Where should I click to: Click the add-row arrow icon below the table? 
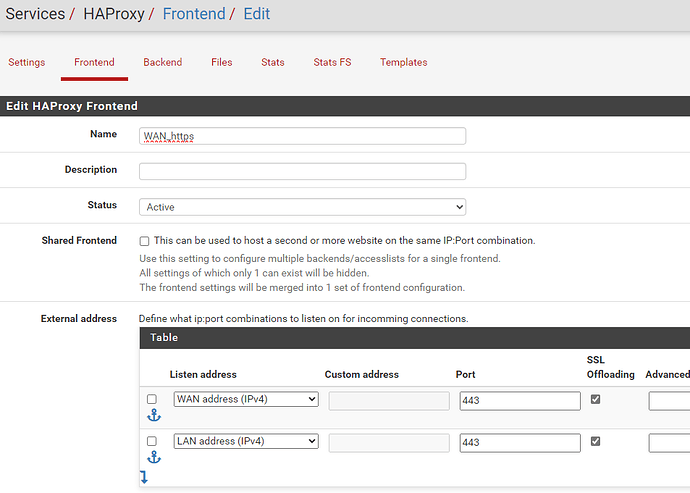point(144,477)
